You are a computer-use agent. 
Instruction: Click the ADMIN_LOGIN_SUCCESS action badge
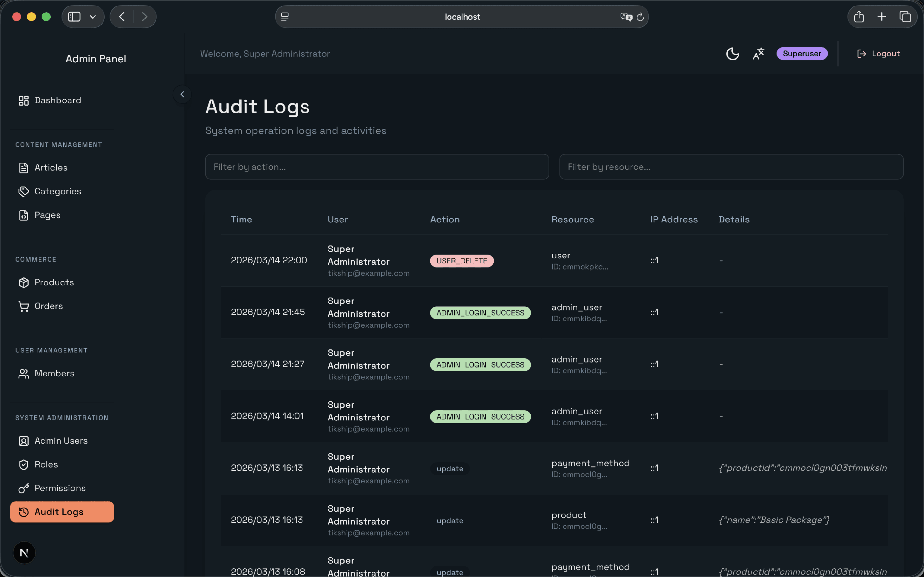click(x=480, y=313)
